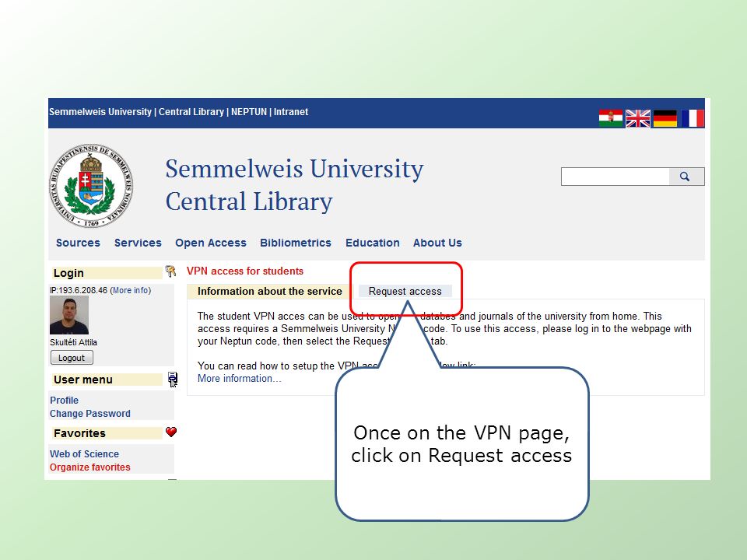Viewport: 747px width, 560px height.
Task: Click the VPN access for students heading
Action: point(245,271)
